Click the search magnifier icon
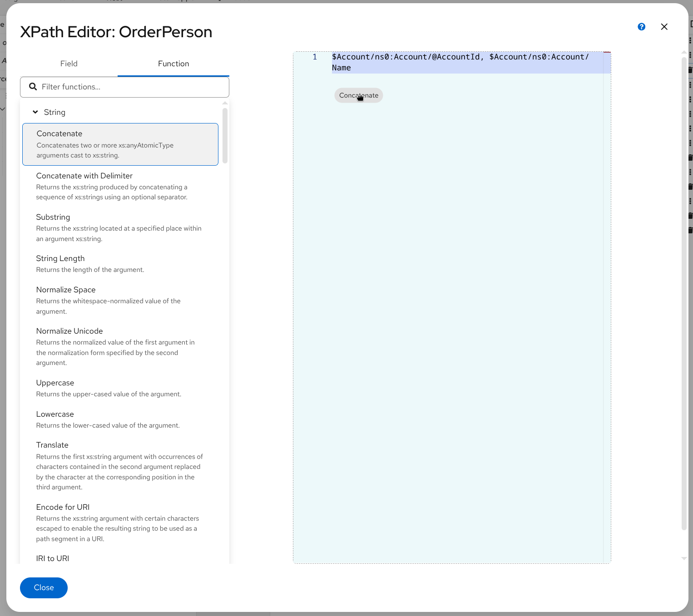Viewport: 693px width, 616px height. pos(33,87)
